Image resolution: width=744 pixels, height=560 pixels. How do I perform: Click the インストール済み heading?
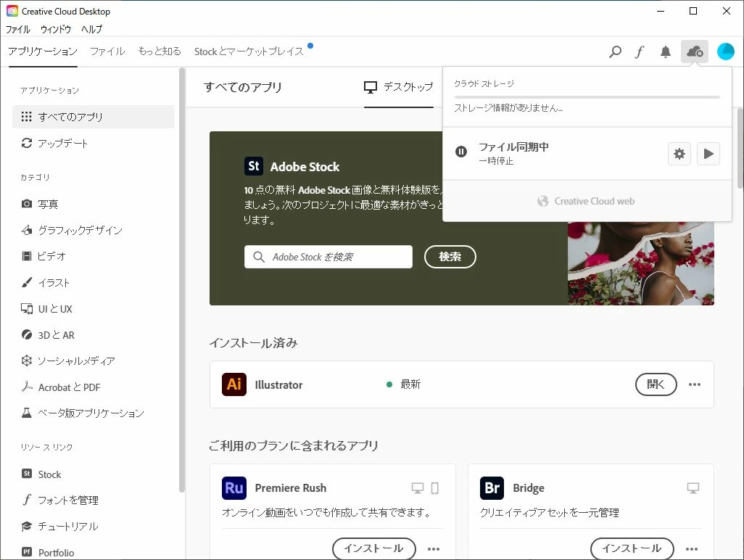[253, 342]
